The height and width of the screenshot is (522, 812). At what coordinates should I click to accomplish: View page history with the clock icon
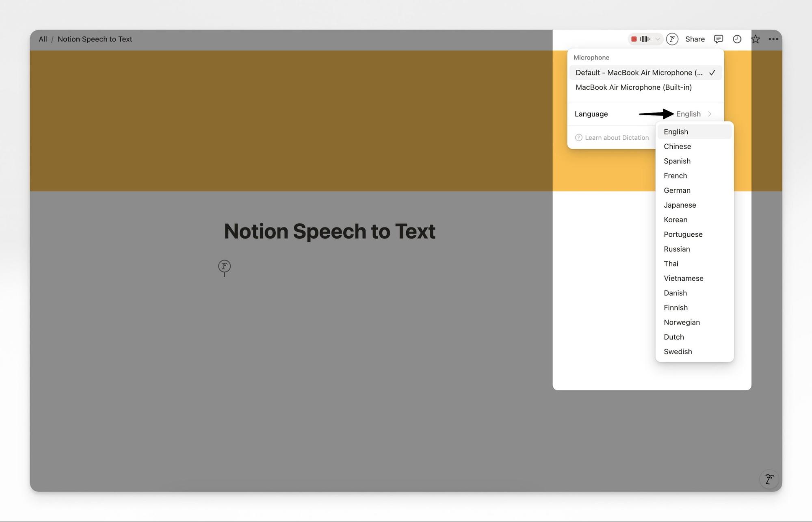coord(737,39)
